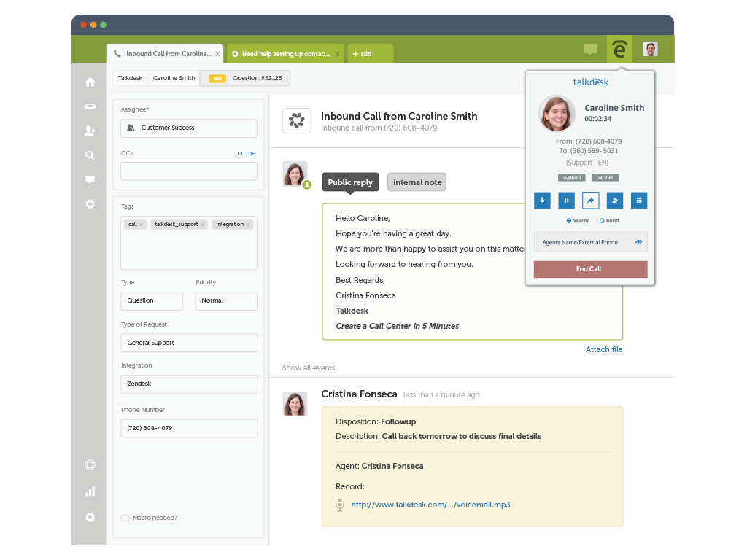Click Show all events
This screenshot has width=747, height=560.
point(309,367)
